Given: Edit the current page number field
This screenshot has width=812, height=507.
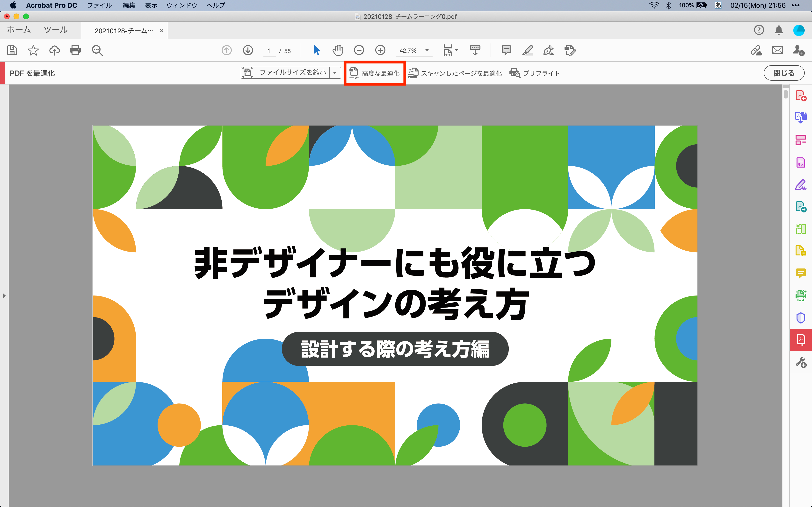Looking at the screenshot, I should pos(269,51).
